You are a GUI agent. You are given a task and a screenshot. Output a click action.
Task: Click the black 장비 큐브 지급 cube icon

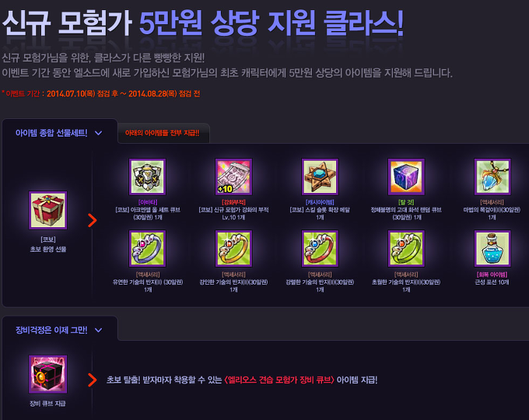pyautogui.click(x=47, y=374)
